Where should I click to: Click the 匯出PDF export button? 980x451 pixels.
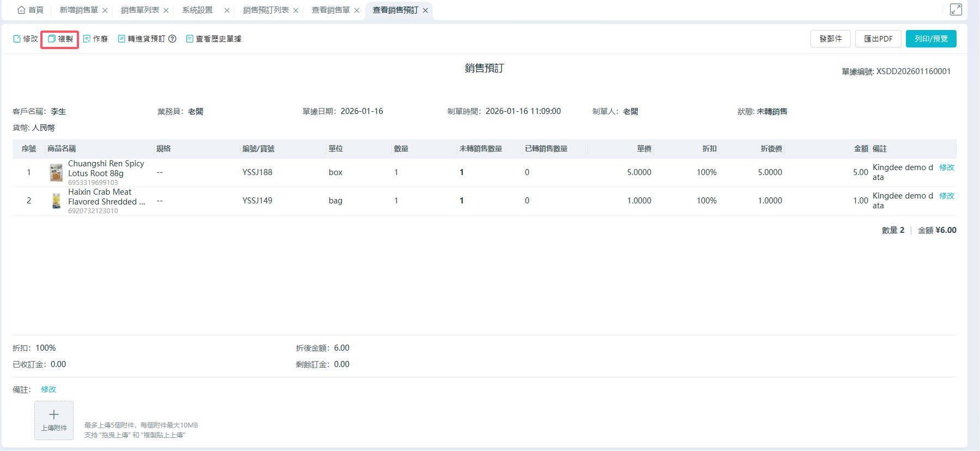878,39
